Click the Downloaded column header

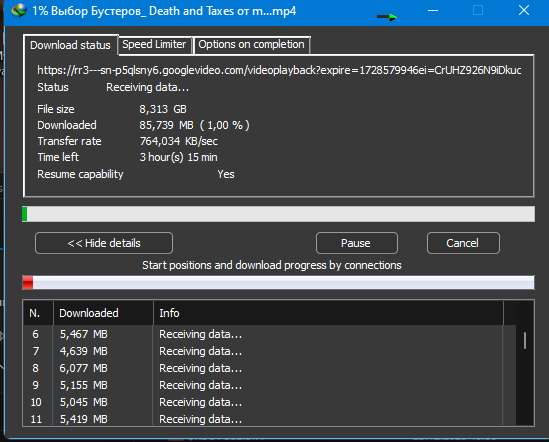103,313
